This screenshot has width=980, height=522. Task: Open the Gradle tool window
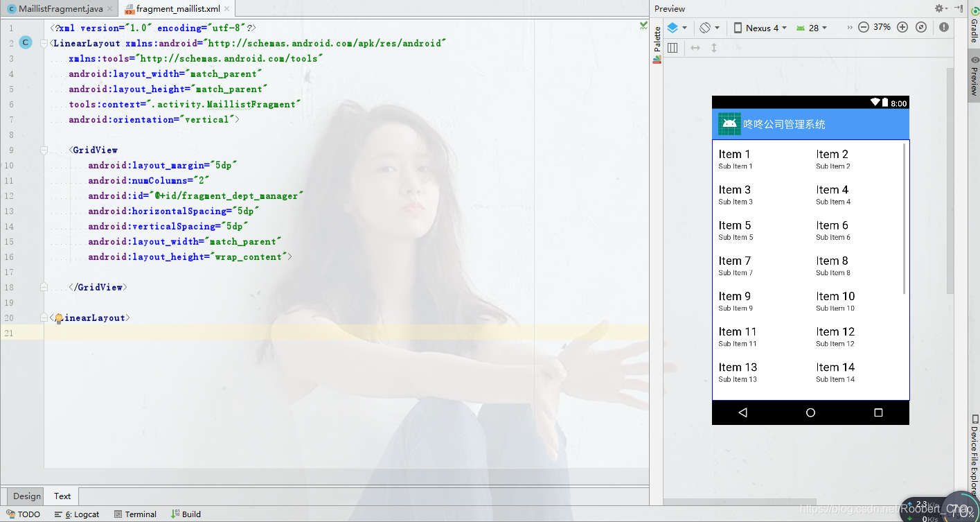[974, 26]
